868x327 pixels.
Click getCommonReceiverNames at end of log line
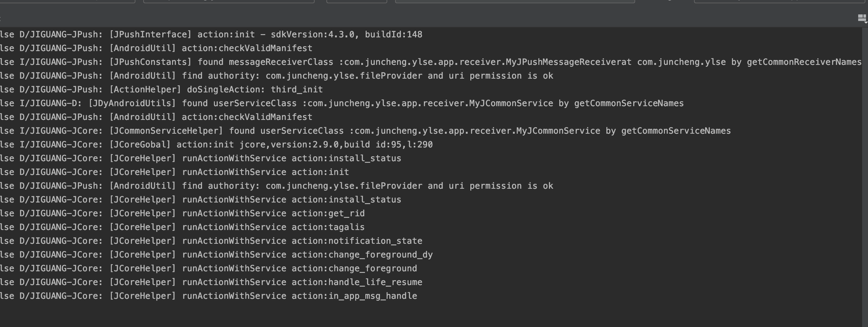coord(804,62)
